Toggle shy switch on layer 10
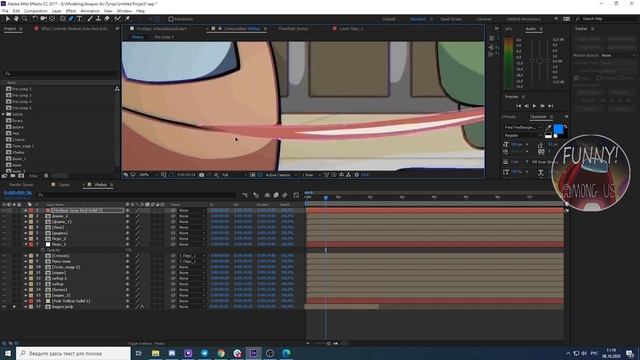 click(x=127, y=267)
